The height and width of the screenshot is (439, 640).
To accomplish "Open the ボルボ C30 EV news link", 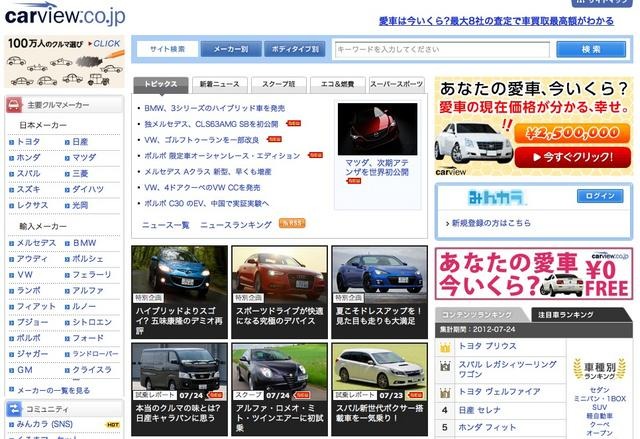I will 207,204.
